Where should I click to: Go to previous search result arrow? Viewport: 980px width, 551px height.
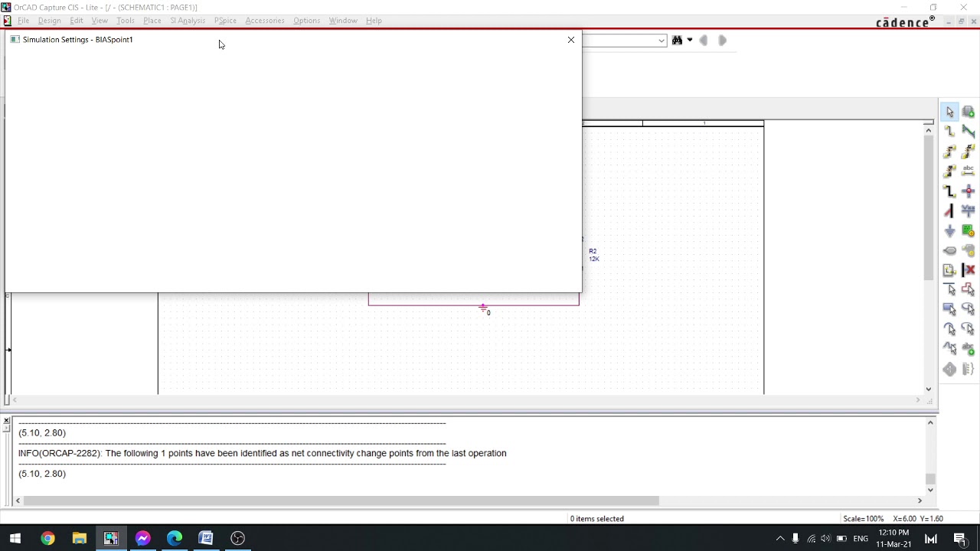(704, 40)
